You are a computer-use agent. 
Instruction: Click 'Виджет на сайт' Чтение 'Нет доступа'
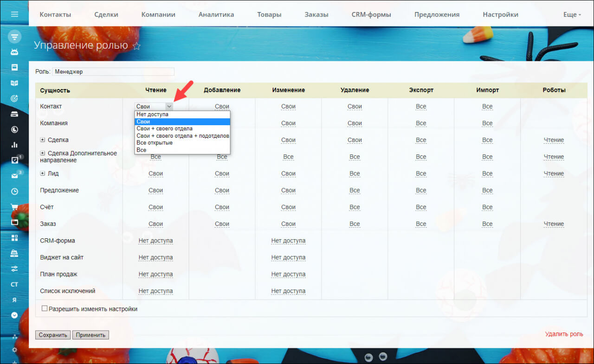point(155,257)
